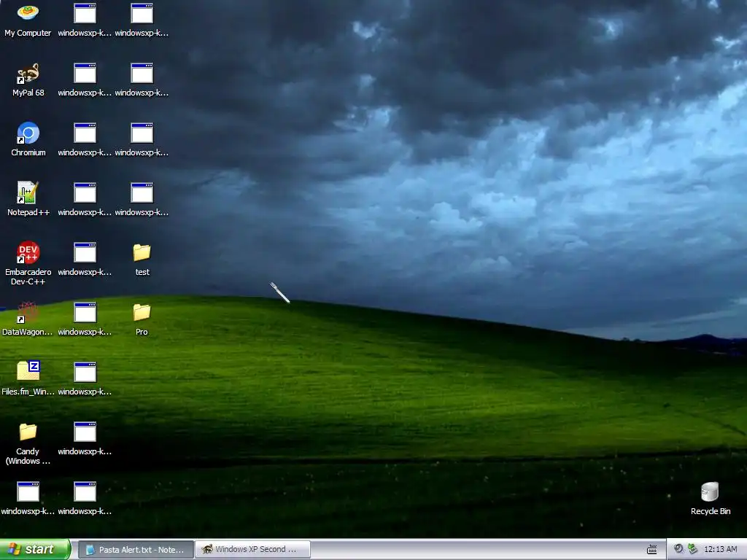This screenshot has height=560, width=747.
Task: Switch to Windows XP Second taskbar button
Action: (252, 550)
